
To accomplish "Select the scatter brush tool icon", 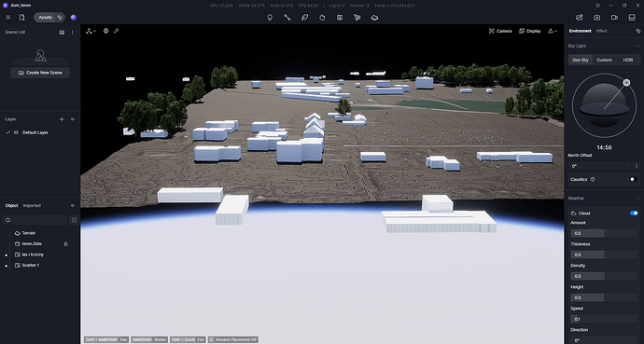I will [357, 18].
